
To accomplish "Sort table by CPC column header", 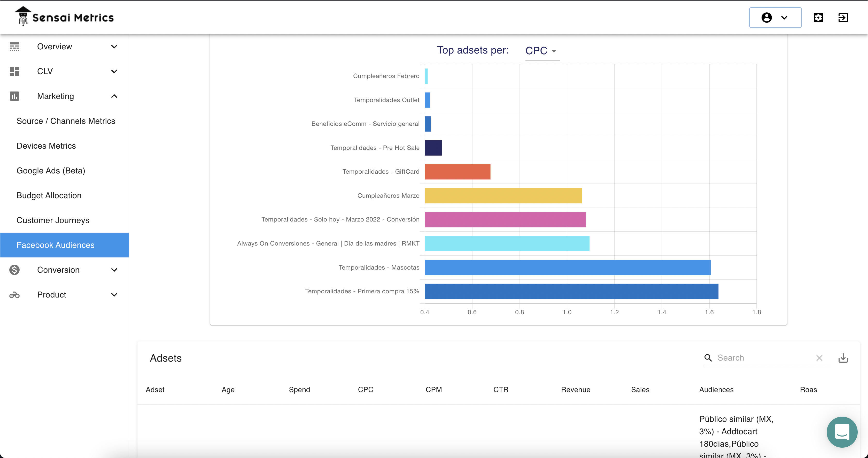I will tap(366, 390).
